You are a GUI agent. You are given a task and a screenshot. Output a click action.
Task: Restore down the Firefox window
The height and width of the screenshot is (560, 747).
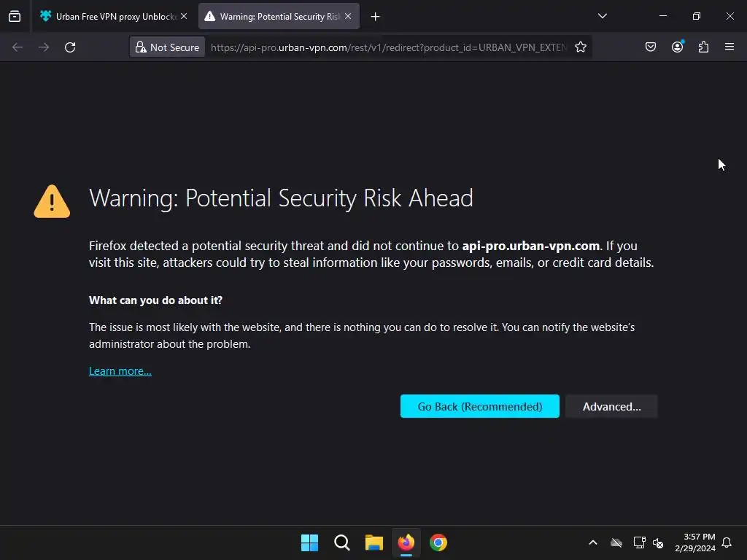[x=697, y=16]
